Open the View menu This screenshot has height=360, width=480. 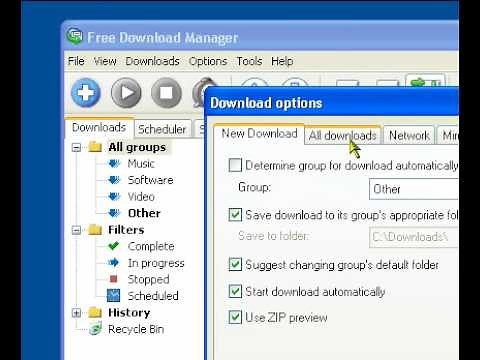pos(105,61)
